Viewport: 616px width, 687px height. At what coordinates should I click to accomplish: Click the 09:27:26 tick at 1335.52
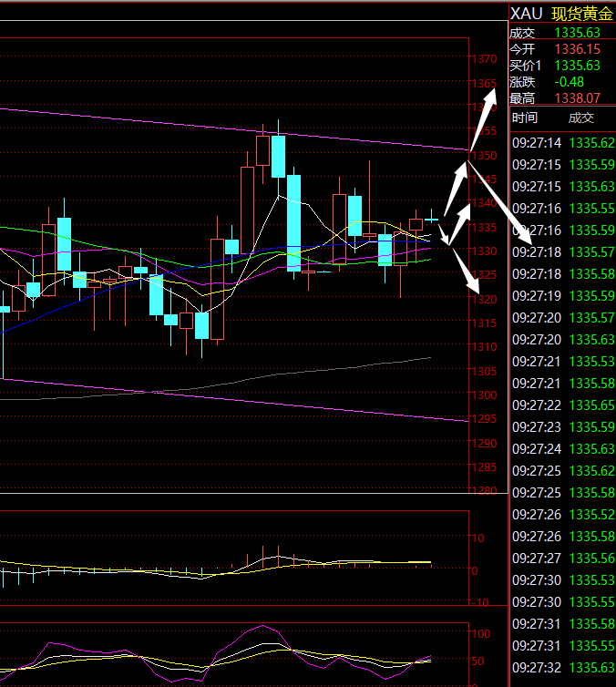point(562,514)
